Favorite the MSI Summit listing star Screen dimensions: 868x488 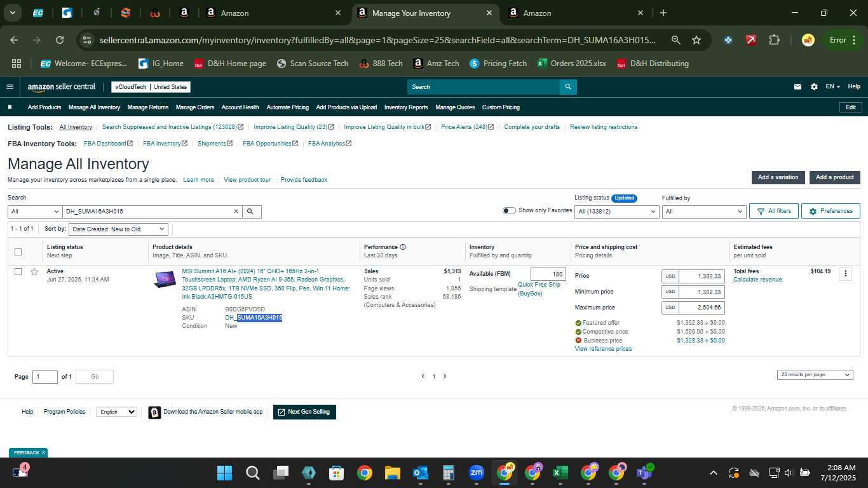click(x=34, y=272)
